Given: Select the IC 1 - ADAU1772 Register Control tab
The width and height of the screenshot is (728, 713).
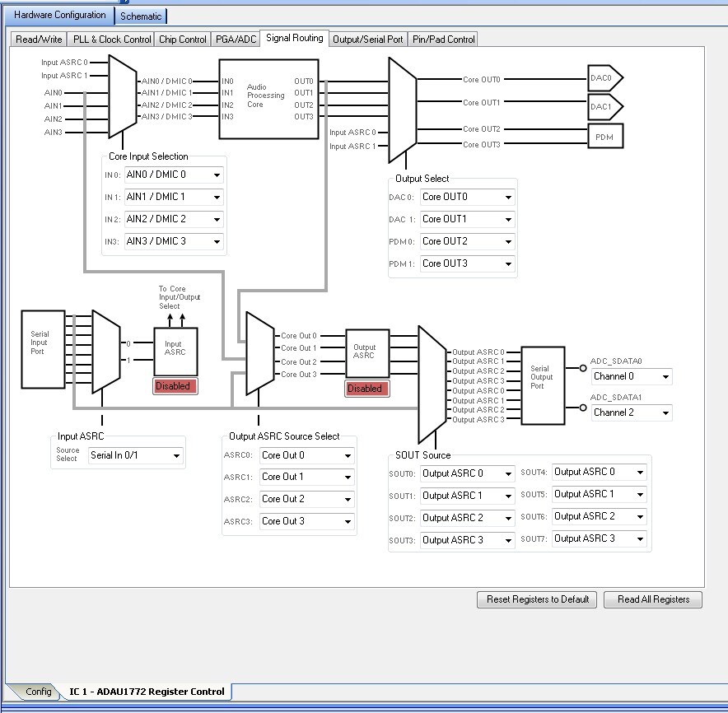Looking at the screenshot, I should (x=147, y=692).
